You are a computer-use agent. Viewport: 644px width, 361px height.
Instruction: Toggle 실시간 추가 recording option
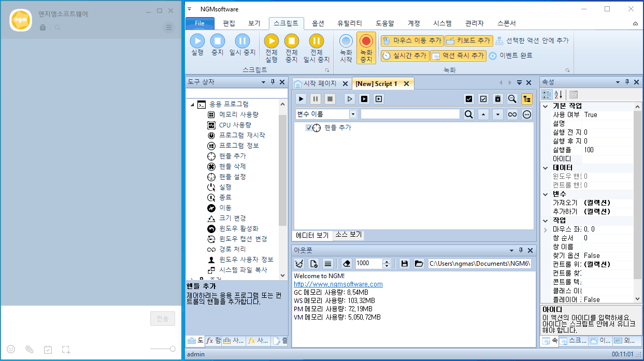(x=405, y=55)
